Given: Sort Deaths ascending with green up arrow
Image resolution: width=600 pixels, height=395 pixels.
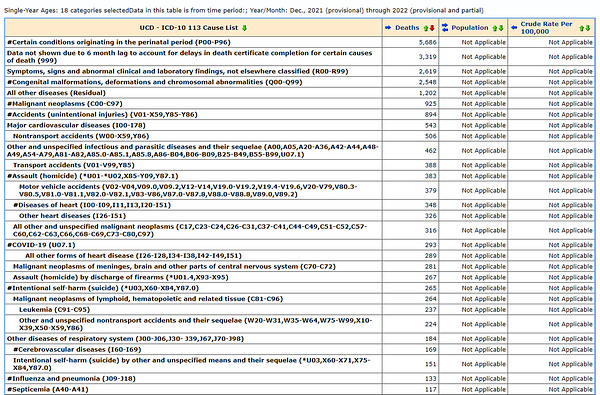Looking at the screenshot, I should click(426, 28).
